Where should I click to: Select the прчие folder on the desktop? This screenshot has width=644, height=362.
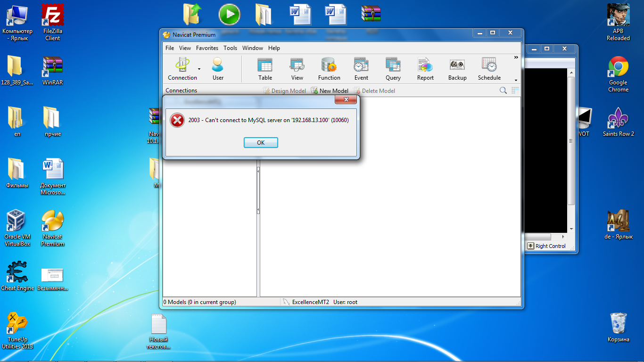(53, 122)
